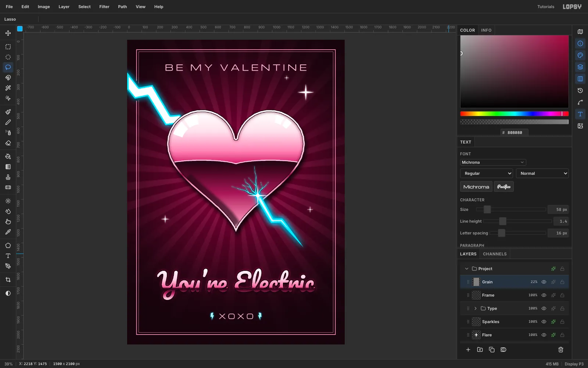Viewport: 588px width, 368px height.
Task: Click the opacity alpha slider
Action: tap(514, 122)
